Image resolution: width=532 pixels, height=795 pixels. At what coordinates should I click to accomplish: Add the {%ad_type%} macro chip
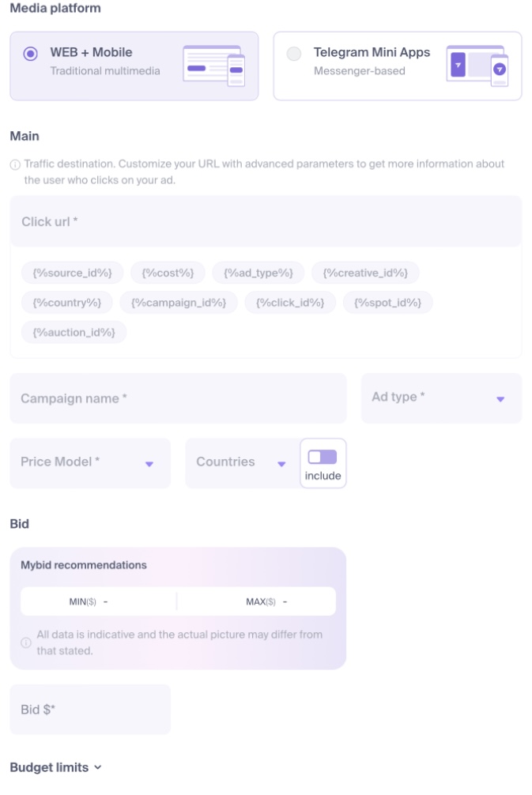[x=258, y=273]
